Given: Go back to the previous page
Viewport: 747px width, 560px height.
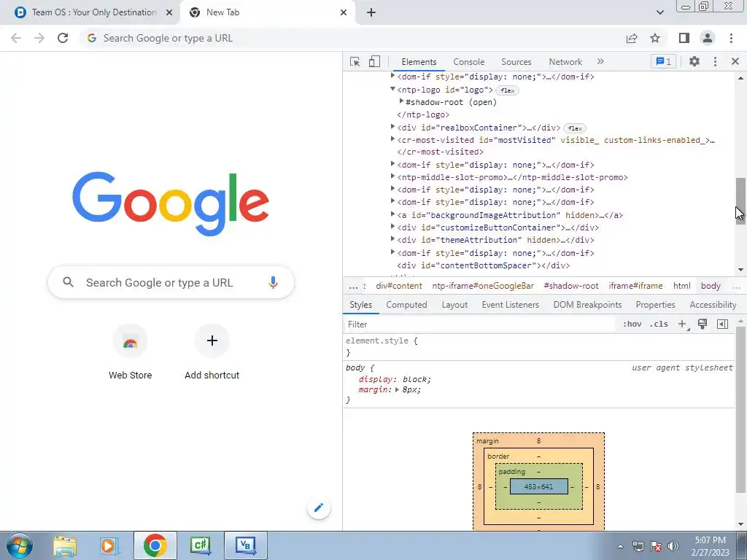Looking at the screenshot, I should click(16, 38).
